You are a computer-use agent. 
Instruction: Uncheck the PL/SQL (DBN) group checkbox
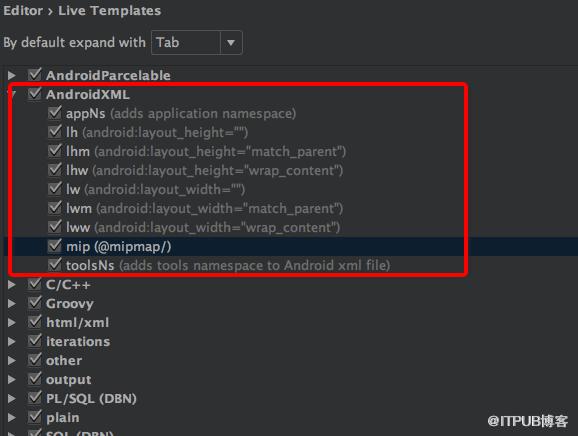(x=35, y=398)
